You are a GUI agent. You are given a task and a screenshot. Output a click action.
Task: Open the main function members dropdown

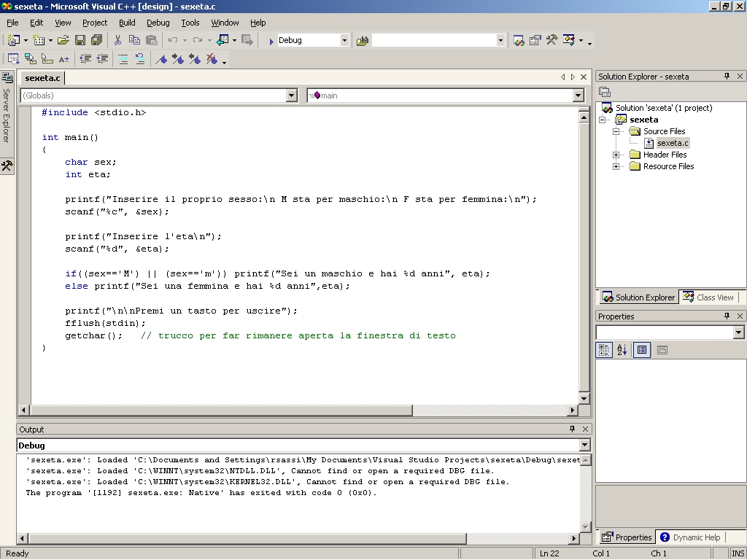(x=578, y=96)
